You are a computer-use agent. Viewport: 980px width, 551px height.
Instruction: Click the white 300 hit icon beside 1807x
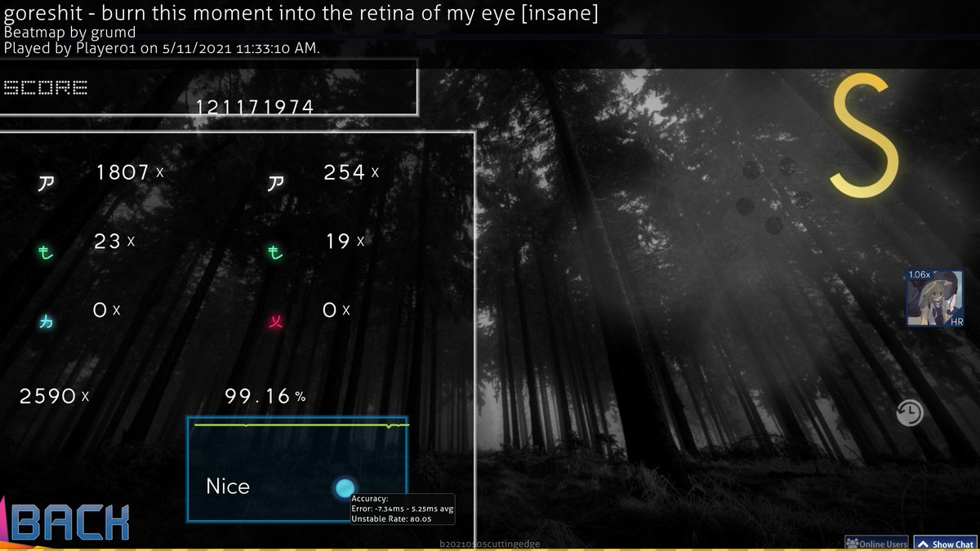point(47,183)
